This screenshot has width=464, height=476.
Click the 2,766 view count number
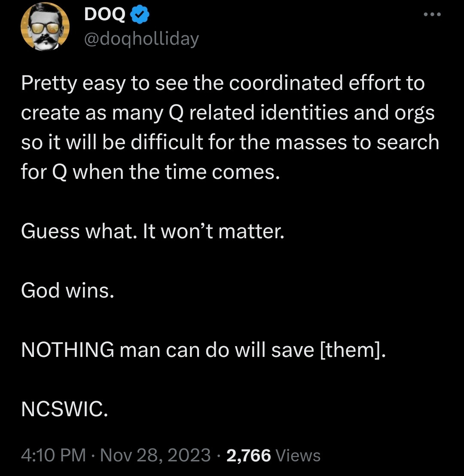click(248, 455)
